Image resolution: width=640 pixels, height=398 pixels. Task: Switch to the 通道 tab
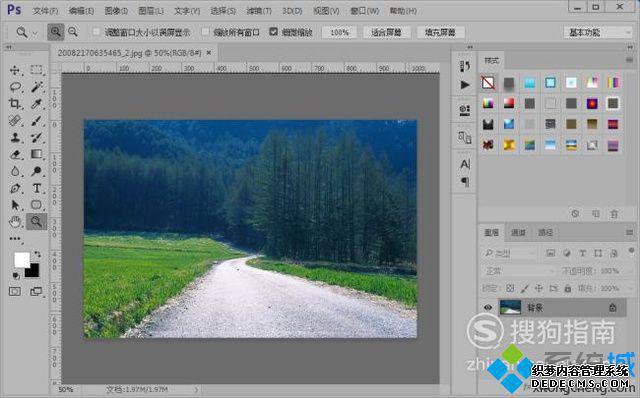point(518,232)
